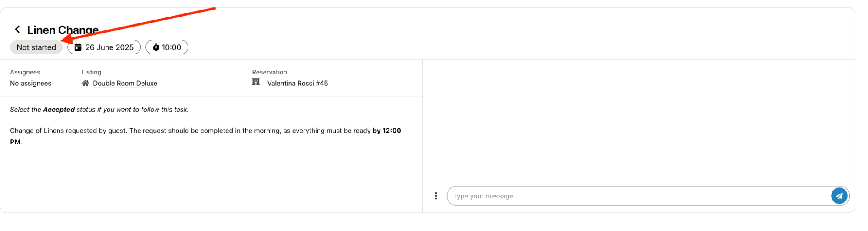Open the Not started status dropdown
The width and height of the screenshot is (868, 231).
point(36,47)
